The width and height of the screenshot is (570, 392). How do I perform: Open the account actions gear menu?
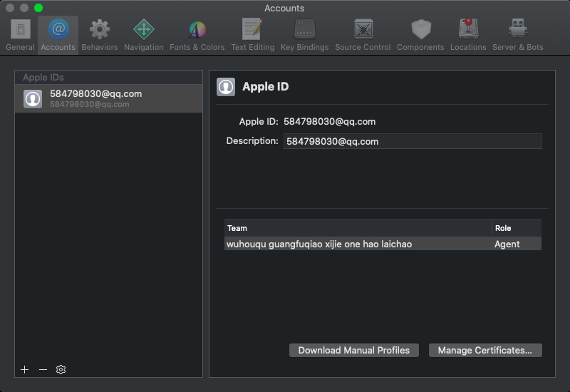point(61,369)
